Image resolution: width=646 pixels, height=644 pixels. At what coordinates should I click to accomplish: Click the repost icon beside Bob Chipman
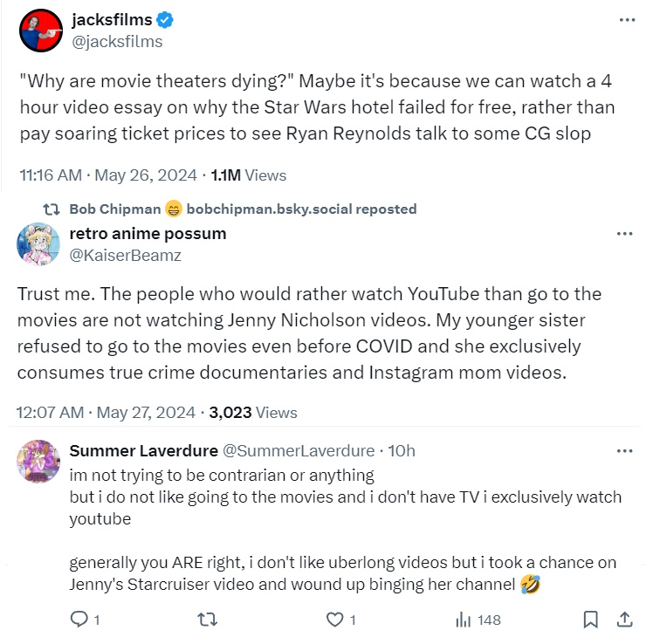(x=52, y=209)
